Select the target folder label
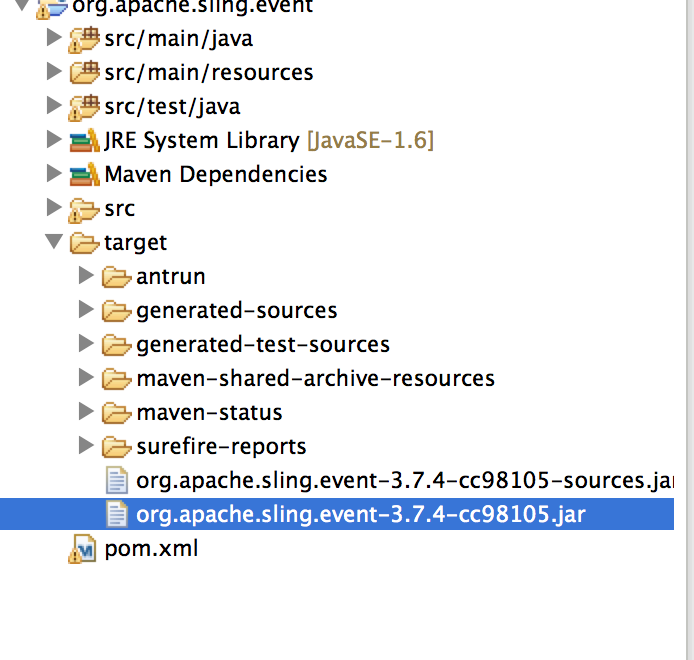This screenshot has width=694, height=660. point(135,243)
